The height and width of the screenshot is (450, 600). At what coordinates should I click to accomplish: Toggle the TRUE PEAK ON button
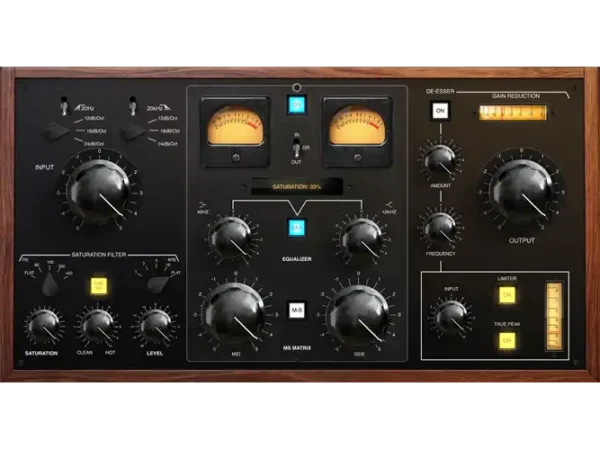click(507, 341)
